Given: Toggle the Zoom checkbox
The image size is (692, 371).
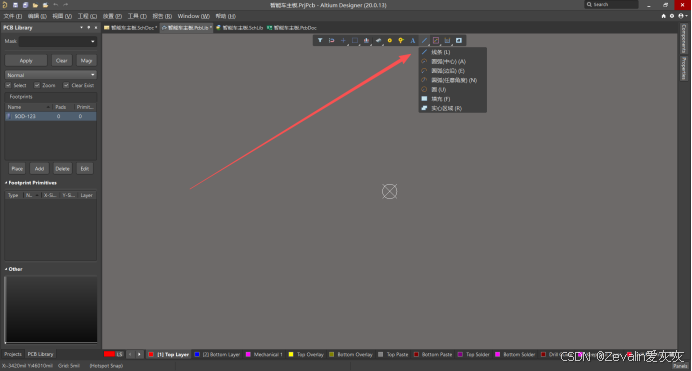Looking at the screenshot, I should click(x=37, y=85).
